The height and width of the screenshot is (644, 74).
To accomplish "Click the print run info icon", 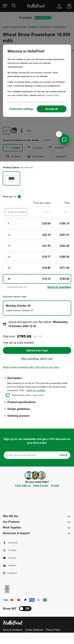I will [19, 196].
